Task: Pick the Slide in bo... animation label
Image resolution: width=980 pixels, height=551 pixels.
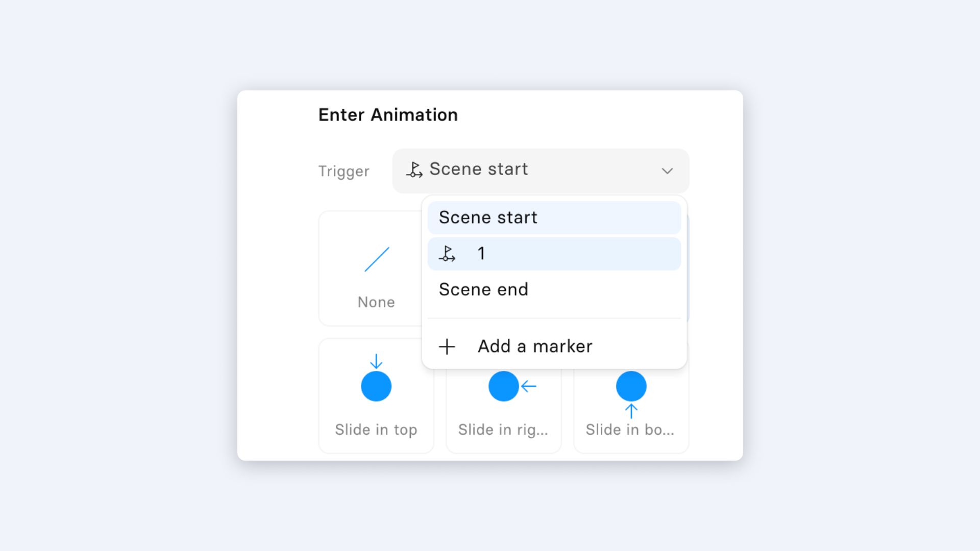Action: pyautogui.click(x=630, y=430)
